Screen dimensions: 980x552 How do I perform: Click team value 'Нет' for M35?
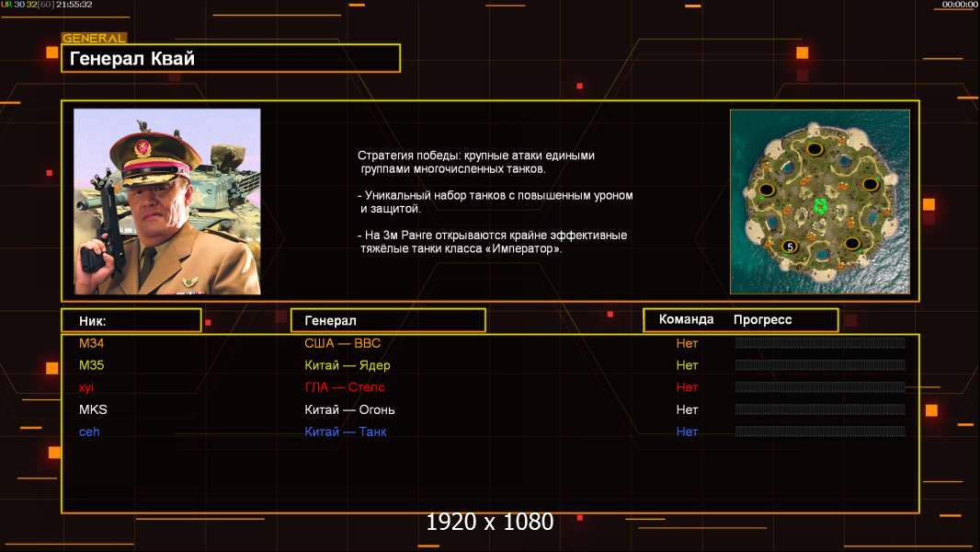pyautogui.click(x=687, y=365)
